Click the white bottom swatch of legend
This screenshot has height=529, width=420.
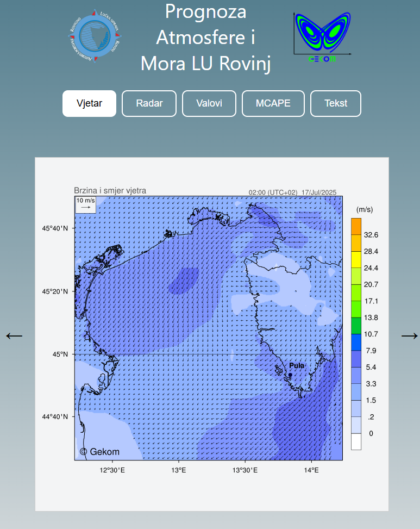click(x=356, y=441)
